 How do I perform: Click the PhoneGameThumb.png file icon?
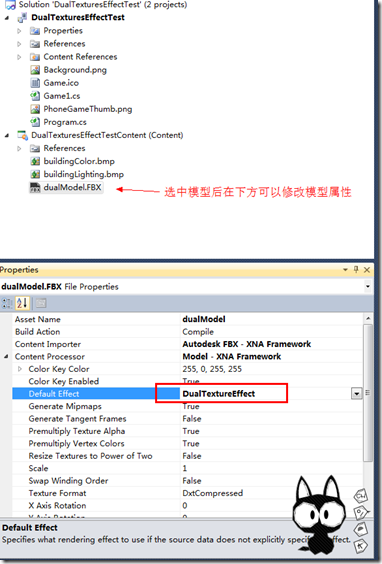(35, 109)
